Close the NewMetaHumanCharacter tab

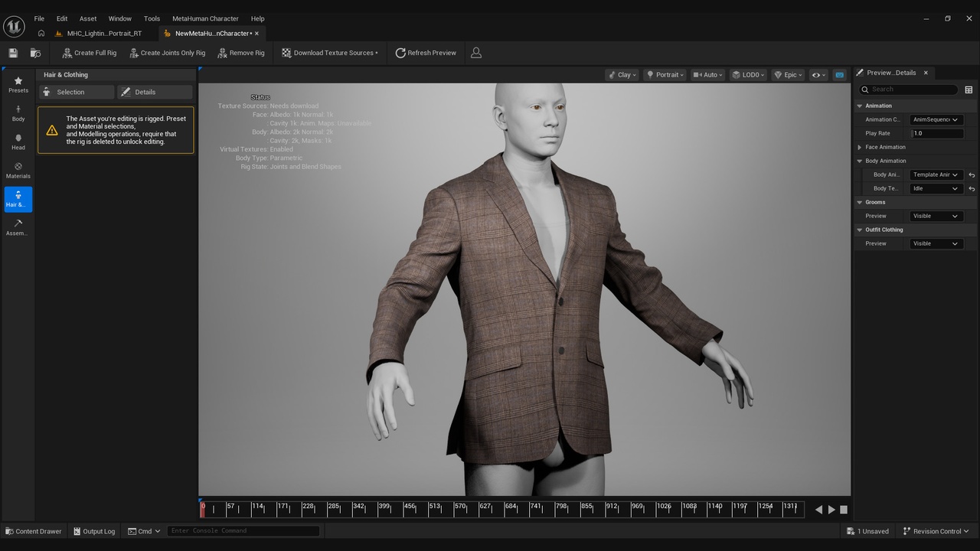pyautogui.click(x=256, y=34)
